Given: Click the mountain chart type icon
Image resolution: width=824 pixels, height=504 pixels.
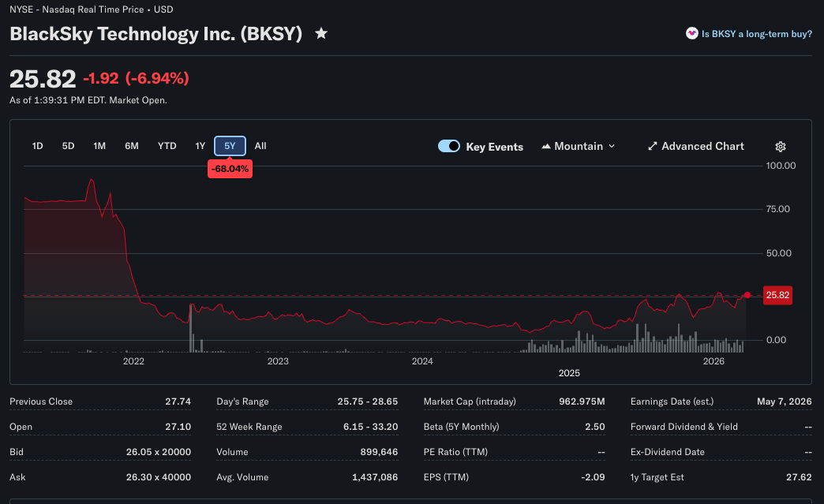Looking at the screenshot, I should 546,146.
